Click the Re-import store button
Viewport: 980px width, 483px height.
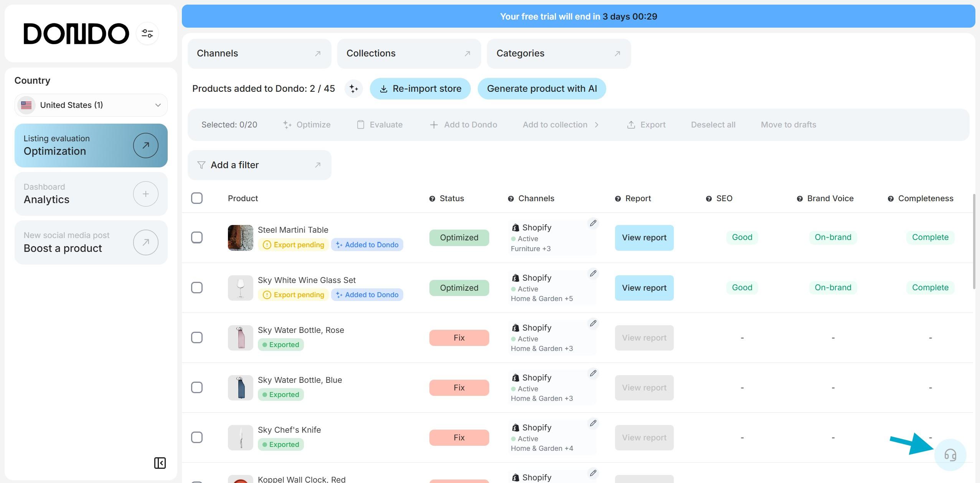click(x=420, y=89)
